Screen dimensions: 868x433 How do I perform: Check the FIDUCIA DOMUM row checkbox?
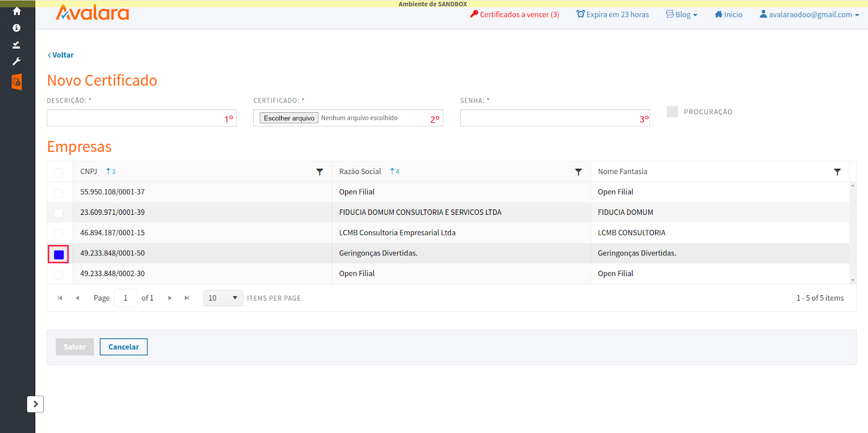59,213
